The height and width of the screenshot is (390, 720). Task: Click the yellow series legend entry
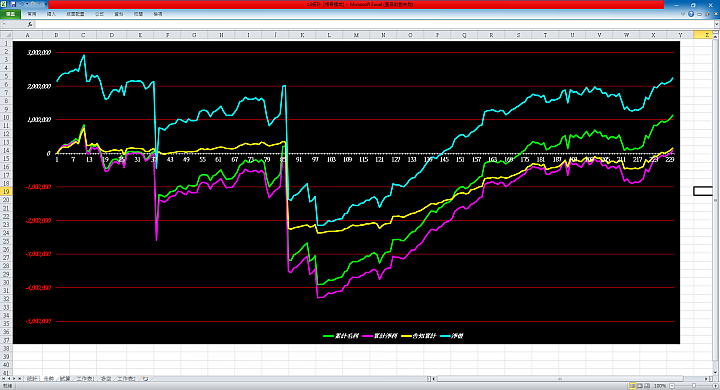418,336
